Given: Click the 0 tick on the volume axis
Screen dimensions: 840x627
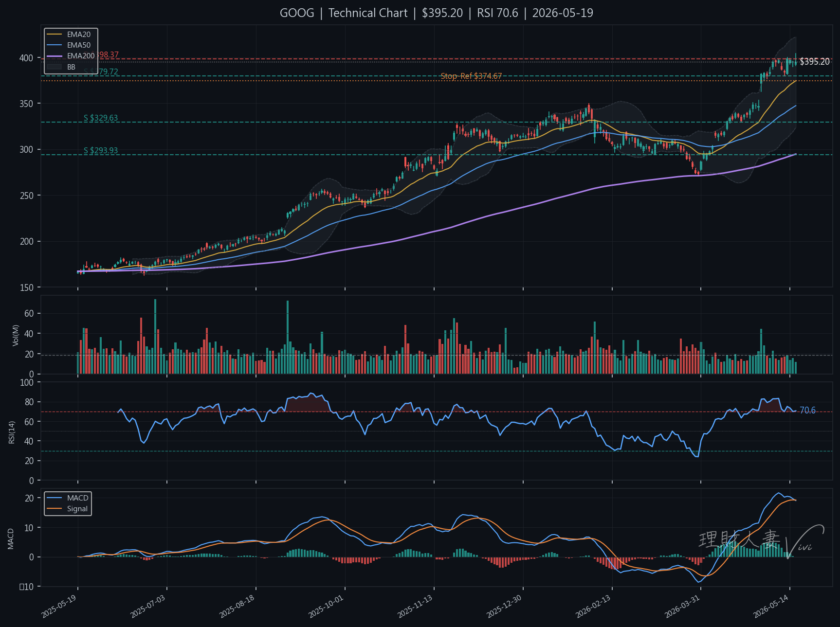Looking at the screenshot, I should 32,375.
